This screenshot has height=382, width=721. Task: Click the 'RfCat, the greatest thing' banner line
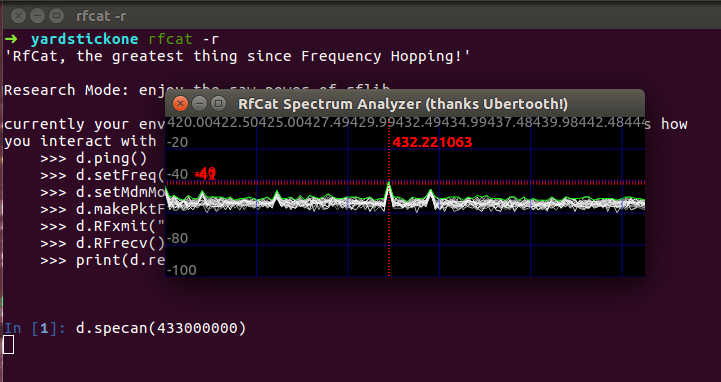[237, 56]
